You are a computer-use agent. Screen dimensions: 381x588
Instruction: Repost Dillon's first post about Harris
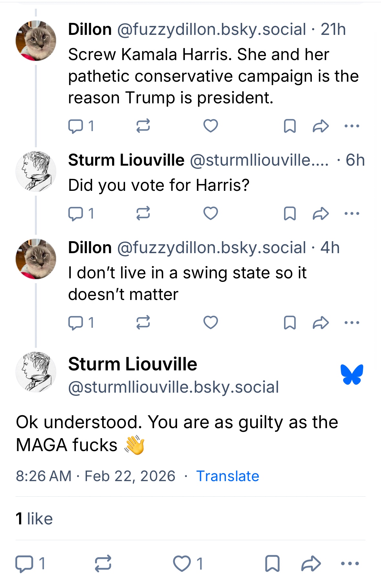click(x=143, y=126)
